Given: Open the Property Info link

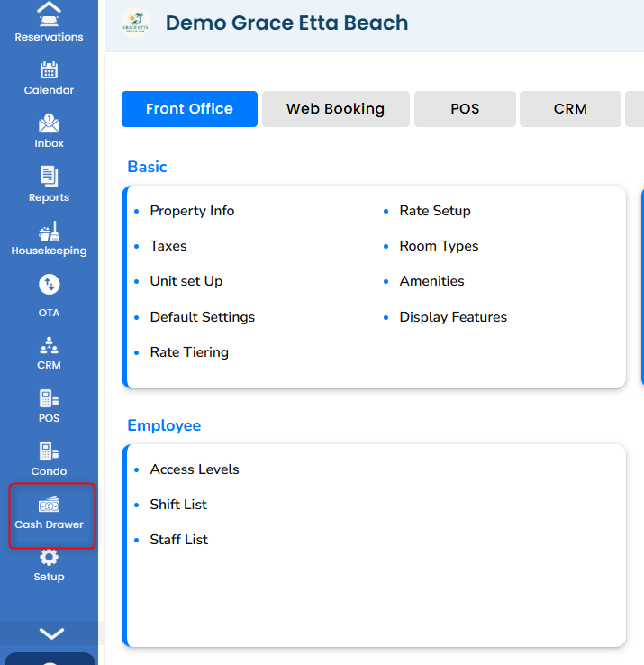Looking at the screenshot, I should [x=192, y=211].
